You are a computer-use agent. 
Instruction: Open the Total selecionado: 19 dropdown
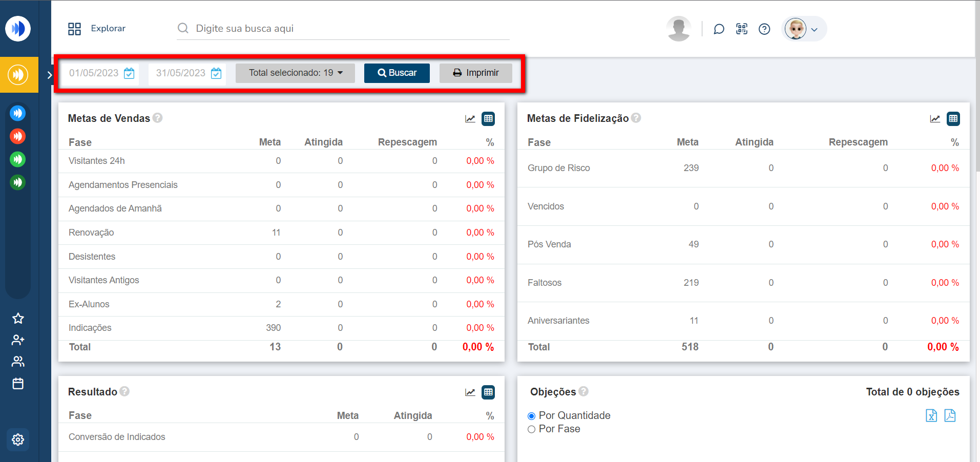point(295,73)
